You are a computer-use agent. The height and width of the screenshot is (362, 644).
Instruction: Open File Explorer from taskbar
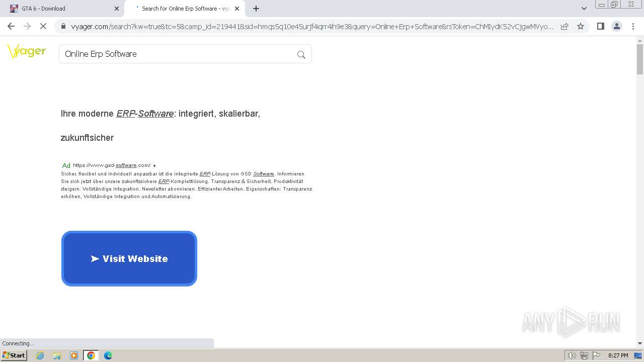tap(57, 355)
